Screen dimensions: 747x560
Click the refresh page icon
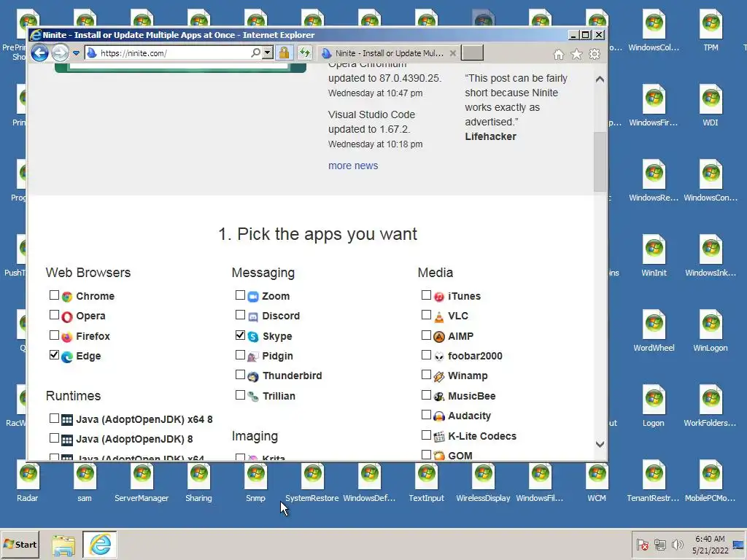click(x=304, y=52)
